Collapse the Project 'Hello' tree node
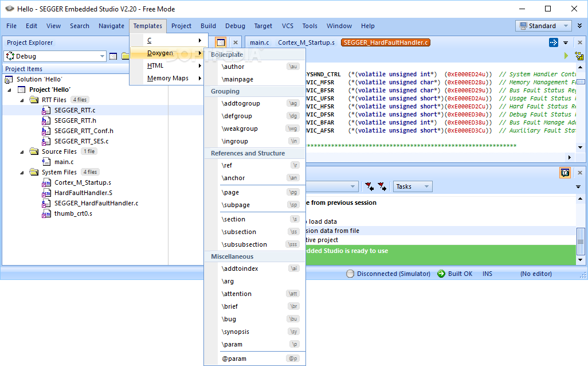588x366 pixels. [10, 89]
